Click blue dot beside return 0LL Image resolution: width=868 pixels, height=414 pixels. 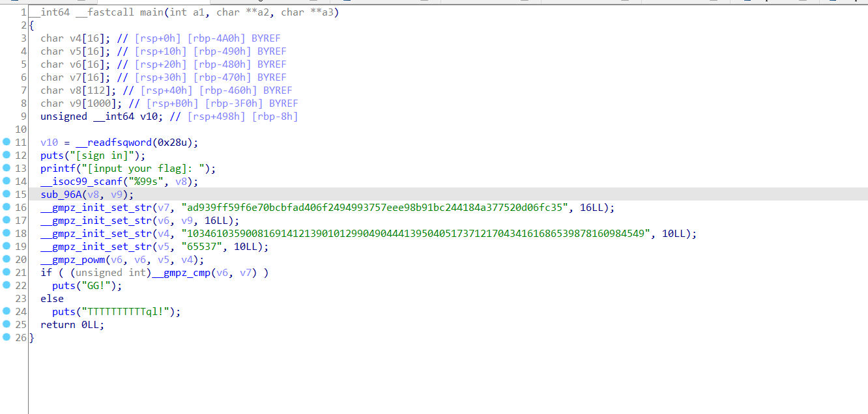tap(7, 324)
